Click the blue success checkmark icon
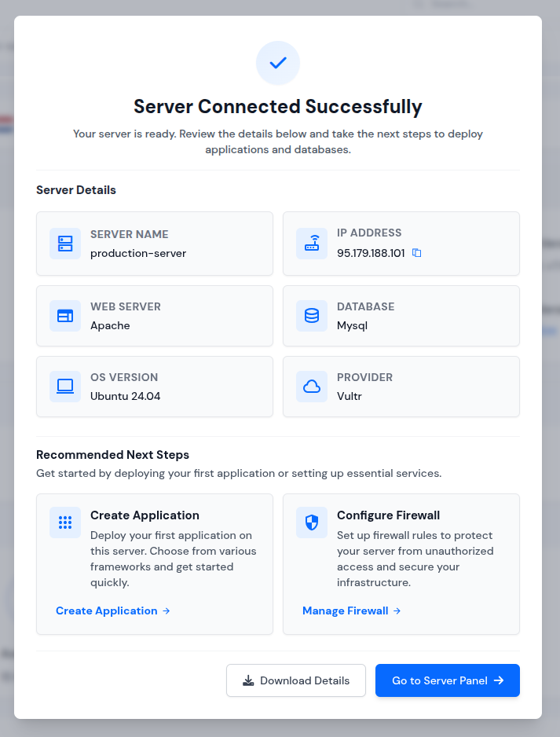This screenshot has width=560, height=737. (277, 63)
